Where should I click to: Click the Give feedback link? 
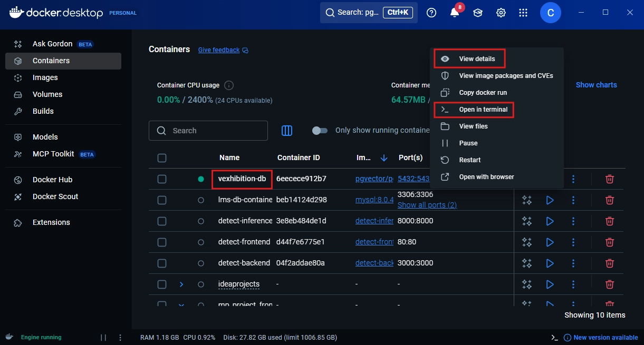(x=219, y=50)
